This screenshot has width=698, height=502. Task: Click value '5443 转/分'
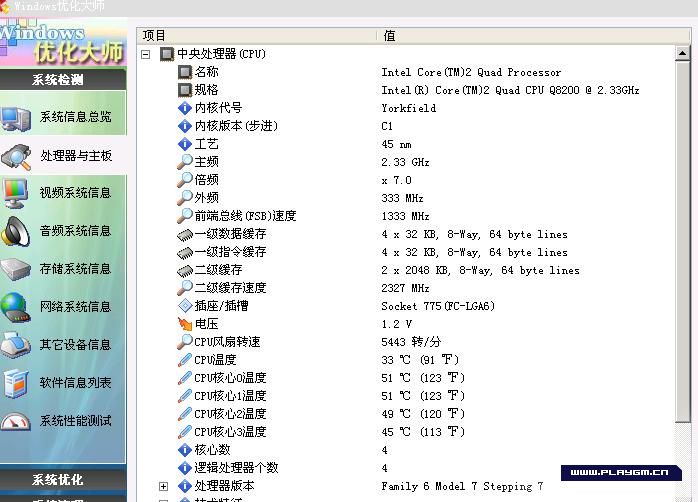pyautogui.click(x=411, y=342)
